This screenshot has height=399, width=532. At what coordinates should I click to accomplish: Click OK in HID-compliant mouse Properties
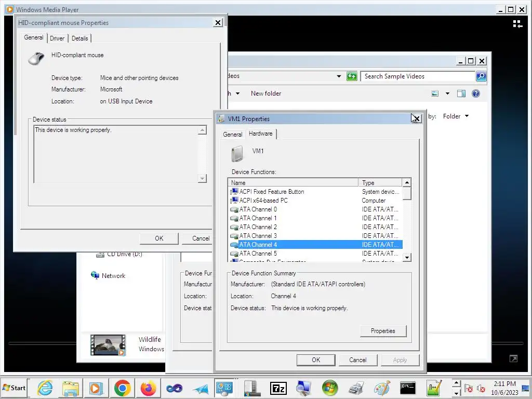(x=159, y=238)
